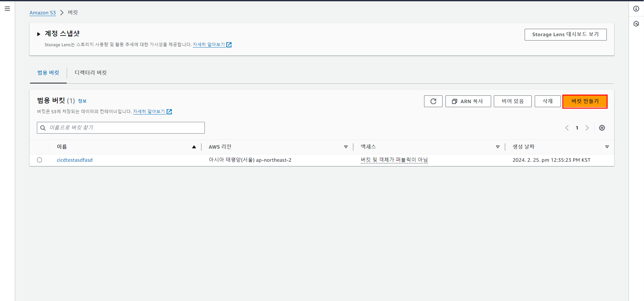644x301 pixels.
Task: Click the 생성 날짜 column header
Action: tap(523, 147)
